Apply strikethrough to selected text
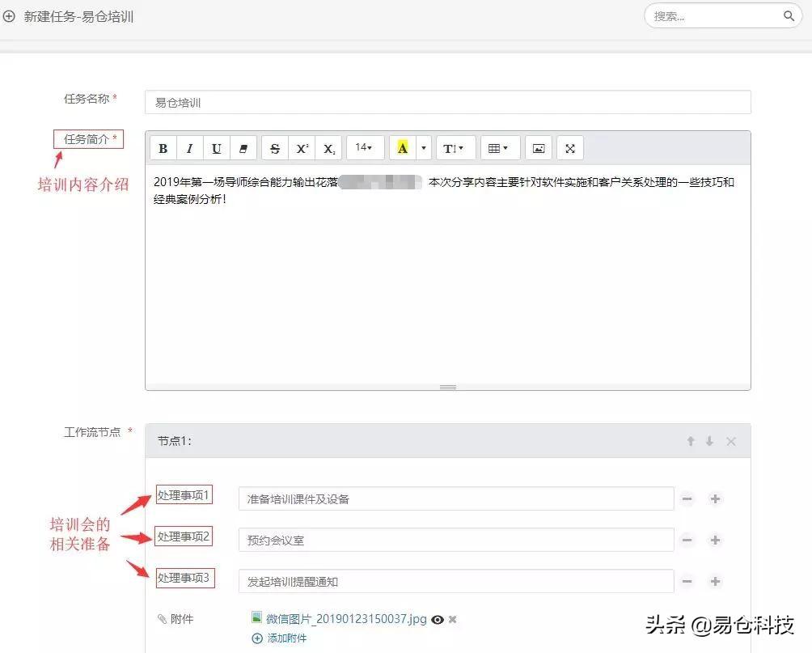The height and width of the screenshot is (653, 812). coord(274,147)
